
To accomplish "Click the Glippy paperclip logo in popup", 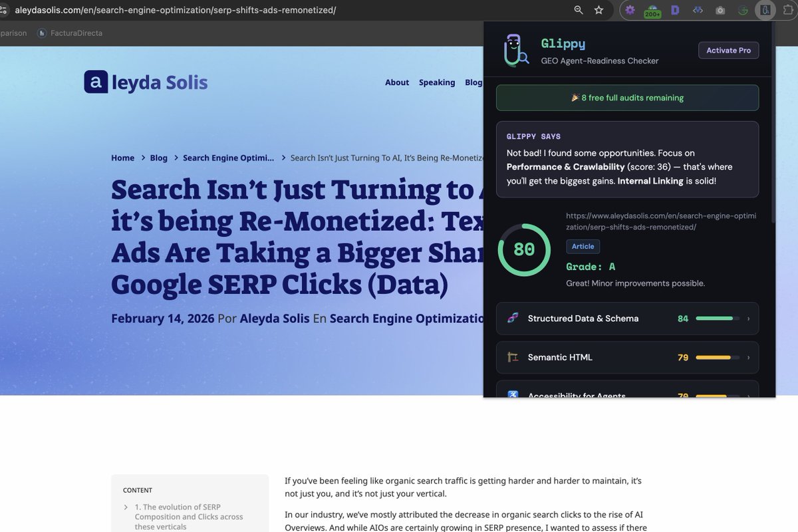I will [516, 51].
